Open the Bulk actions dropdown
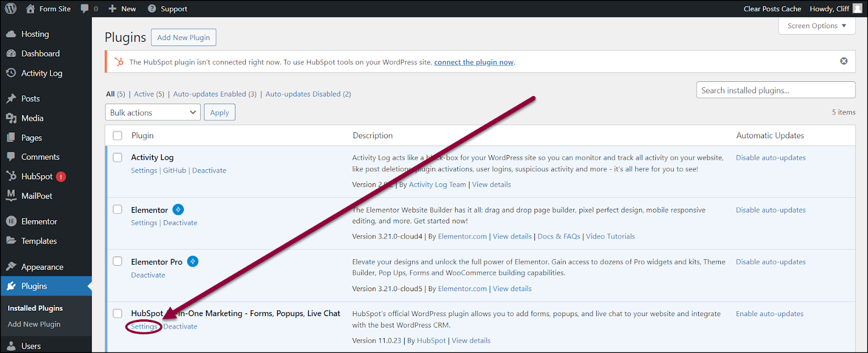Viewport: 868px width, 353px height. click(153, 113)
